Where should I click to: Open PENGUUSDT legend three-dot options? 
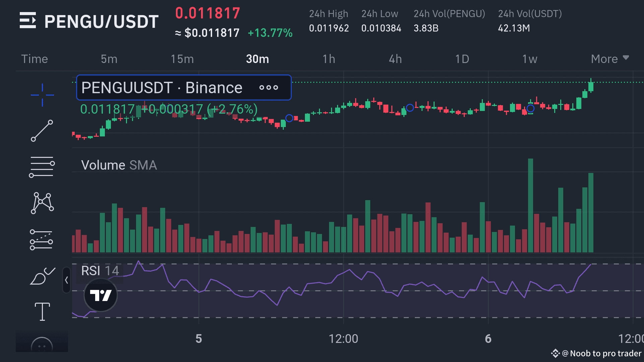coord(269,88)
